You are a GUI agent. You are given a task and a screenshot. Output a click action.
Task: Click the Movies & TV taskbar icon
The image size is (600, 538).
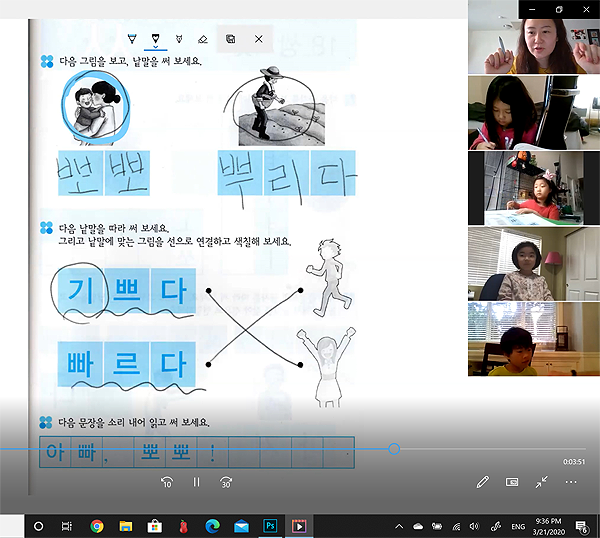click(x=299, y=526)
